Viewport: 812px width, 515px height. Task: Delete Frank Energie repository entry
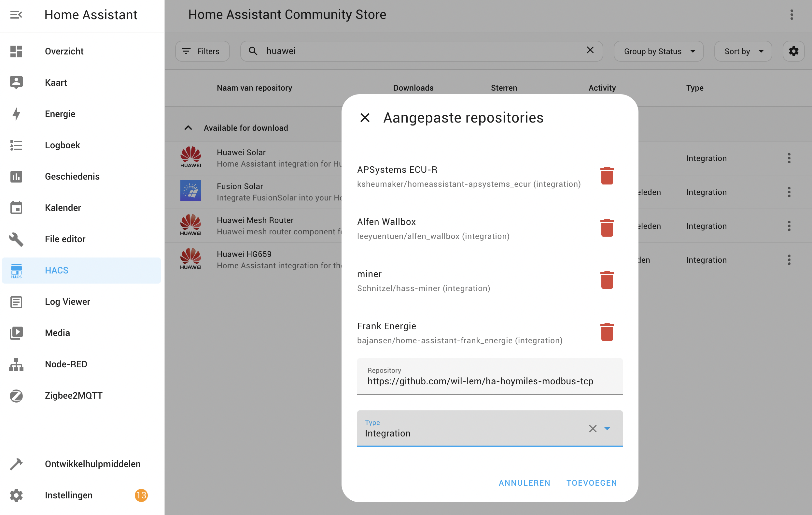tap(607, 332)
